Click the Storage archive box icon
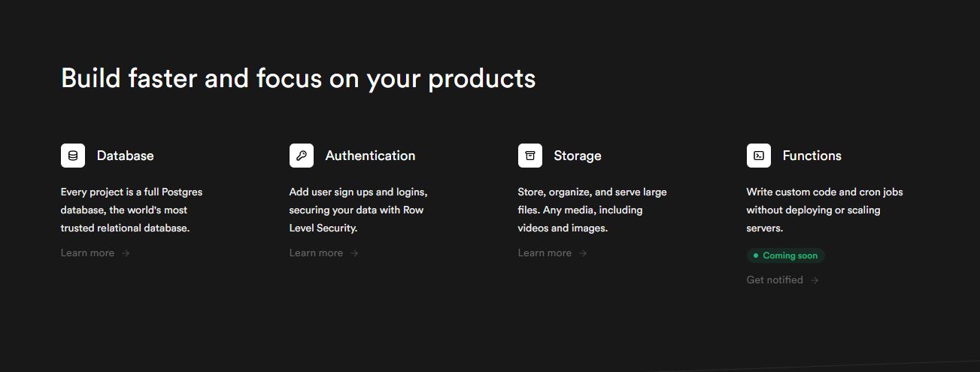Image resolution: width=980 pixels, height=372 pixels. [x=530, y=156]
